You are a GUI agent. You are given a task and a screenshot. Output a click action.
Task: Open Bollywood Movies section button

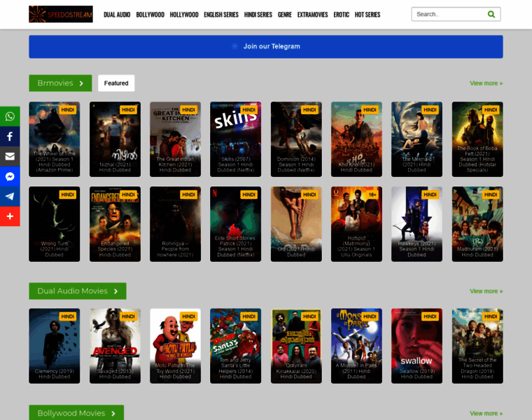click(x=76, y=413)
